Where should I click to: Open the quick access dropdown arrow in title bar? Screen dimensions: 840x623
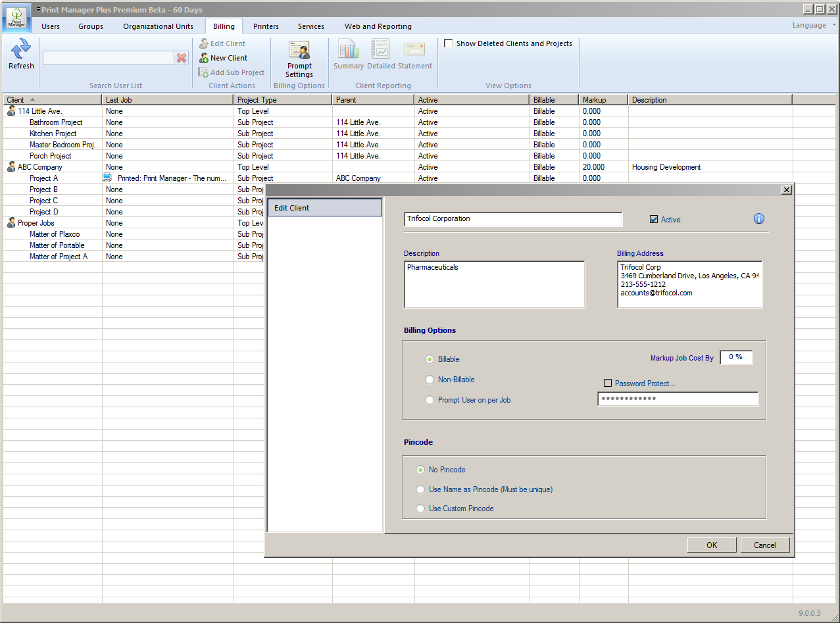[38, 10]
